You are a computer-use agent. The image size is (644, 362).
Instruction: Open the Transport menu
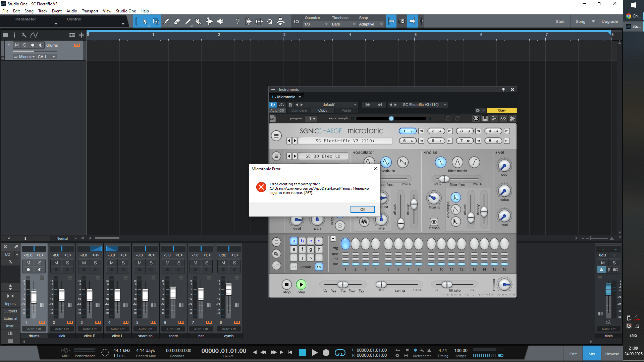pos(90,11)
